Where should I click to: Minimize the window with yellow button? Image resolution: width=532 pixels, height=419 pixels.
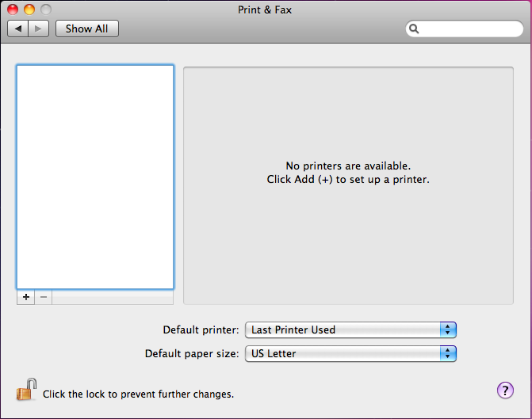coord(29,10)
